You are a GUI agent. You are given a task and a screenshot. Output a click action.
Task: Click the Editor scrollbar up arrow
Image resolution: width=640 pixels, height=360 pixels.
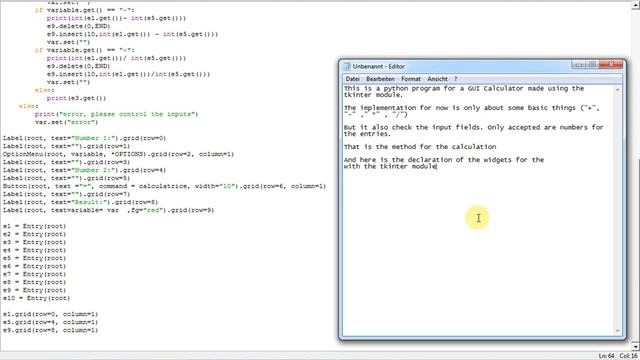point(618,89)
